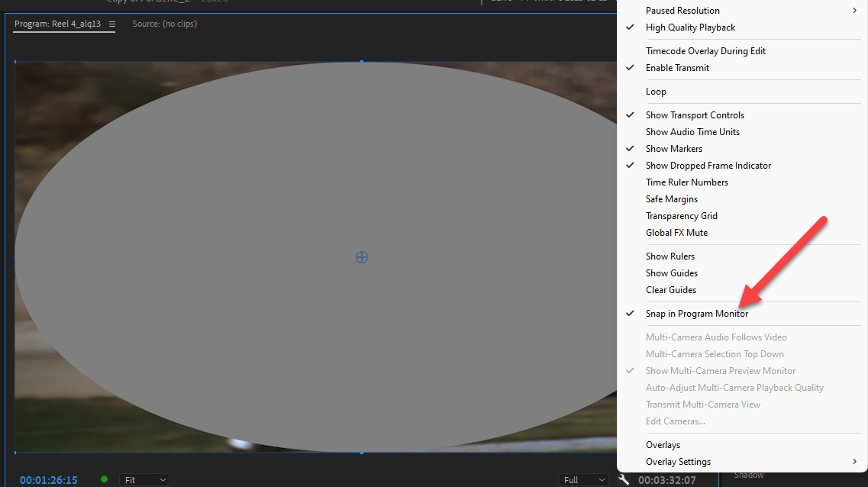The image size is (868, 487).
Task: Enable Timecode Overlay During Edit
Action: [705, 50]
